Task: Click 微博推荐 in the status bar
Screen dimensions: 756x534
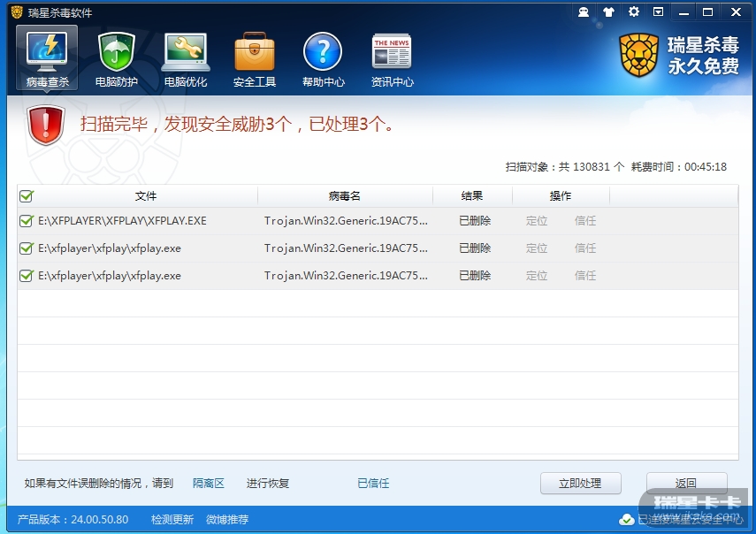Action: [227, 520]
